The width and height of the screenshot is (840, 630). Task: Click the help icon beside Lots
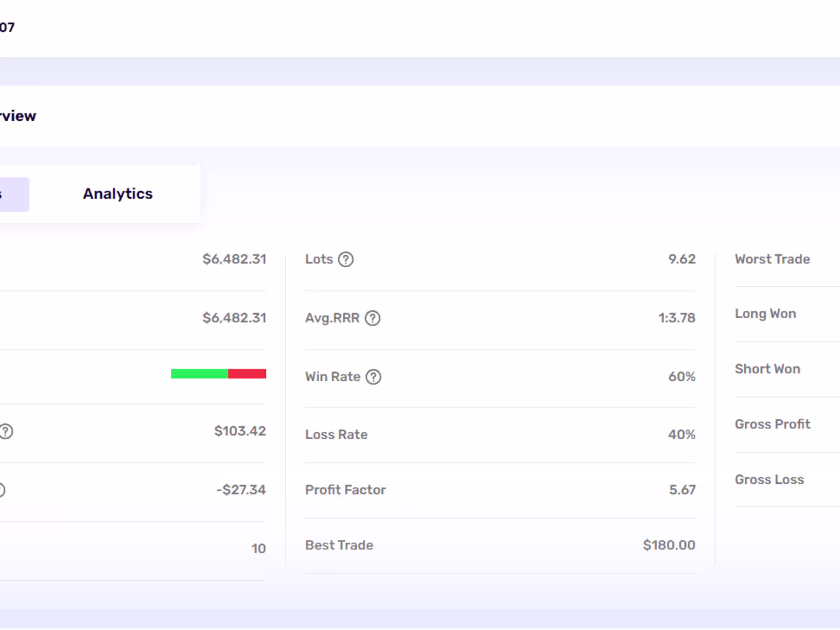pos(346,259)
